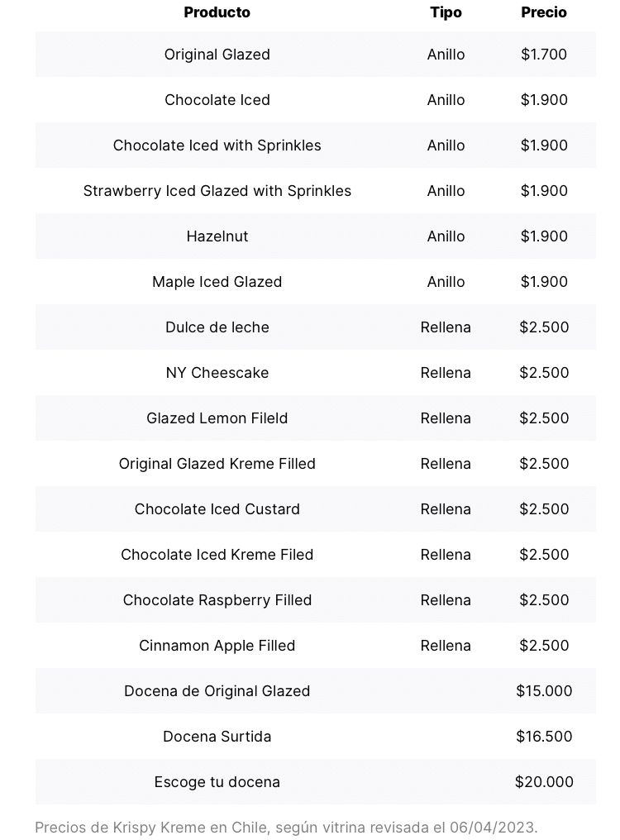Click the Krispy Kreme prices caption text
This screenshot has height=840, width=620.
286,827
